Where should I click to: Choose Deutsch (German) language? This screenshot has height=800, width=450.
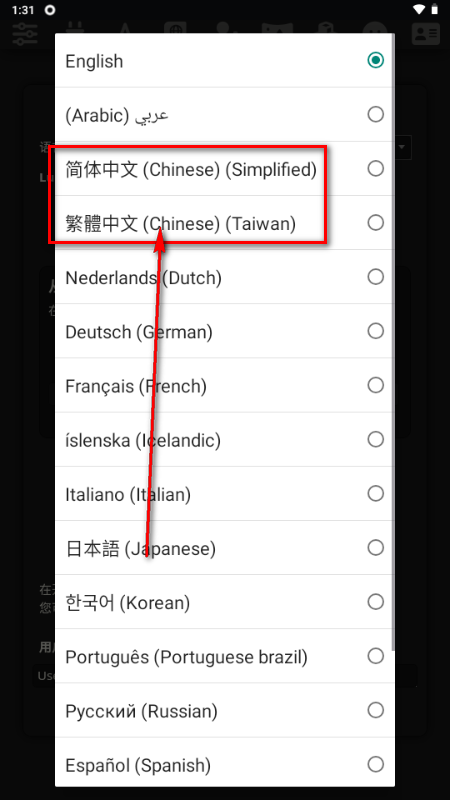click(224, 331)
